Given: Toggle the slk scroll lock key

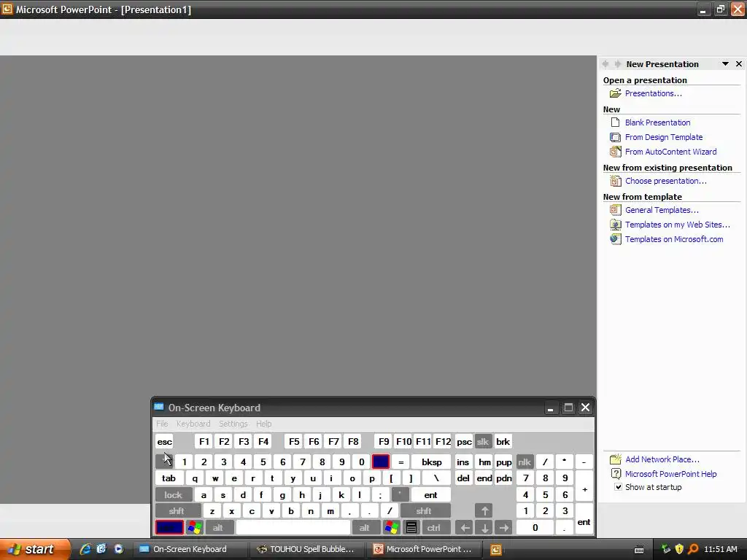Looking at the screenshot, I should click(x=483, y=441).
